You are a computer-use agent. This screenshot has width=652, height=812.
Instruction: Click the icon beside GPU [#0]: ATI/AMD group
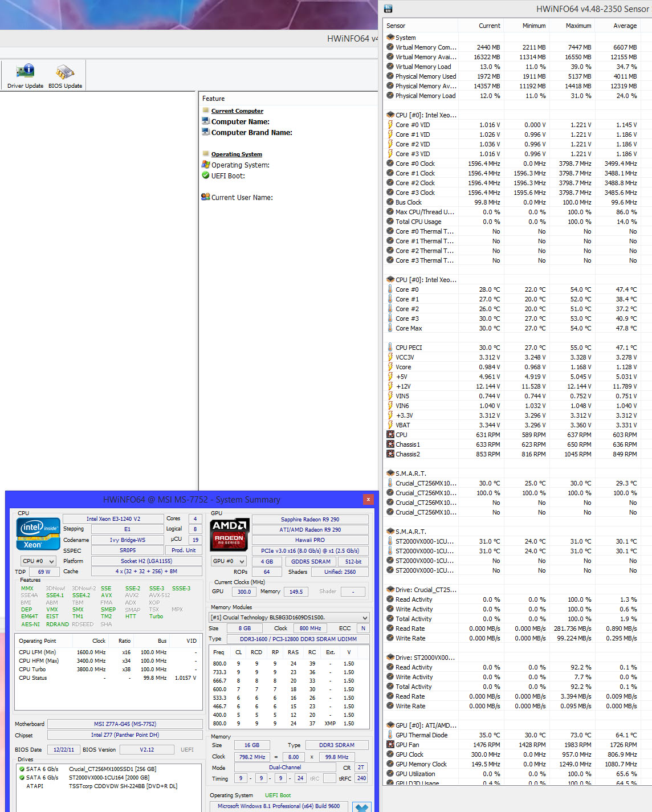[x=390, y=725]
